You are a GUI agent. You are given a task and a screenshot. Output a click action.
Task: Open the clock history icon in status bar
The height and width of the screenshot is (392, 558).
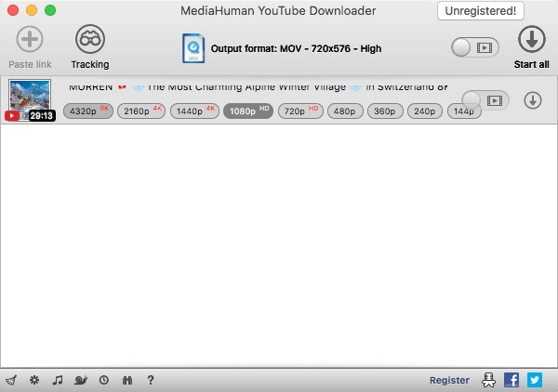pyautogui.click(x=104, y=380)
